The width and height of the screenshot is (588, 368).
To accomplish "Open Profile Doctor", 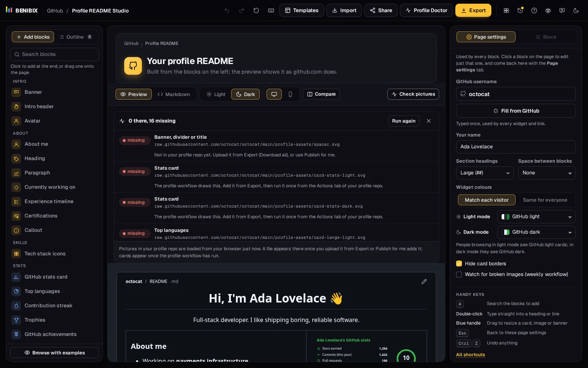I will (x=426, y=10).
